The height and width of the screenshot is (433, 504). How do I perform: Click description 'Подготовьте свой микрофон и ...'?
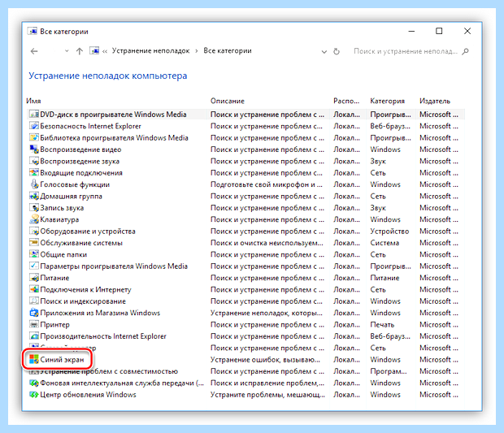pos(267,184)
